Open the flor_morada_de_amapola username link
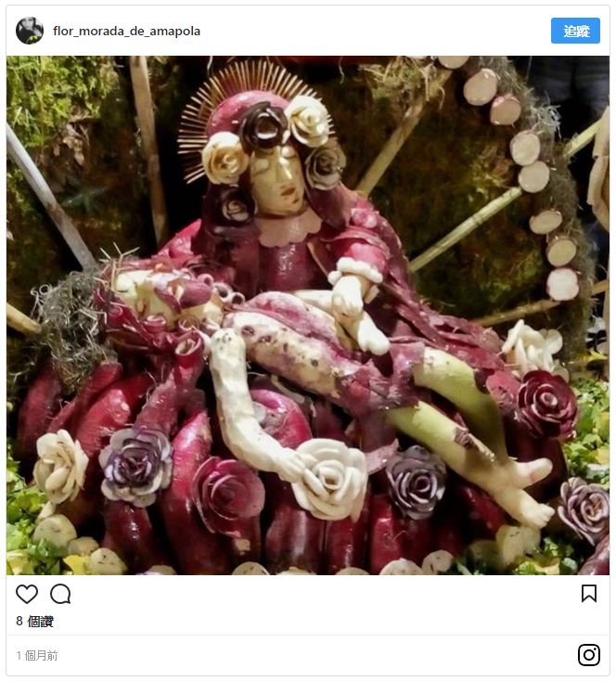This screenshot has width=616, height=681. [126, 31]
